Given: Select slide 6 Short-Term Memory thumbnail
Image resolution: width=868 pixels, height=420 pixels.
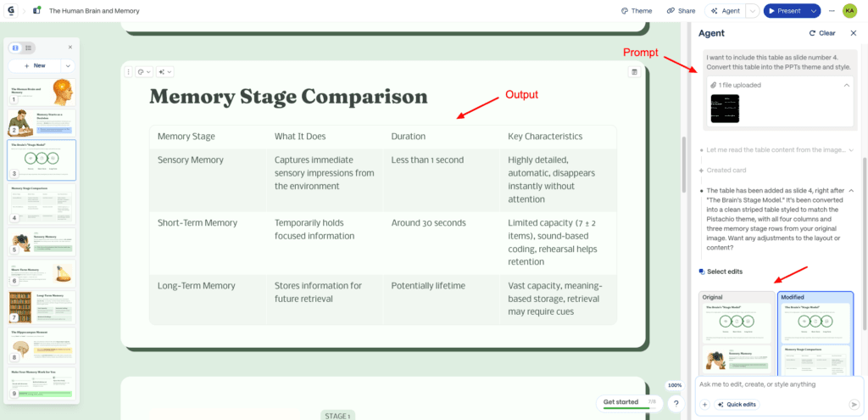Looking at the screenshot, I should tap(42, 273).
